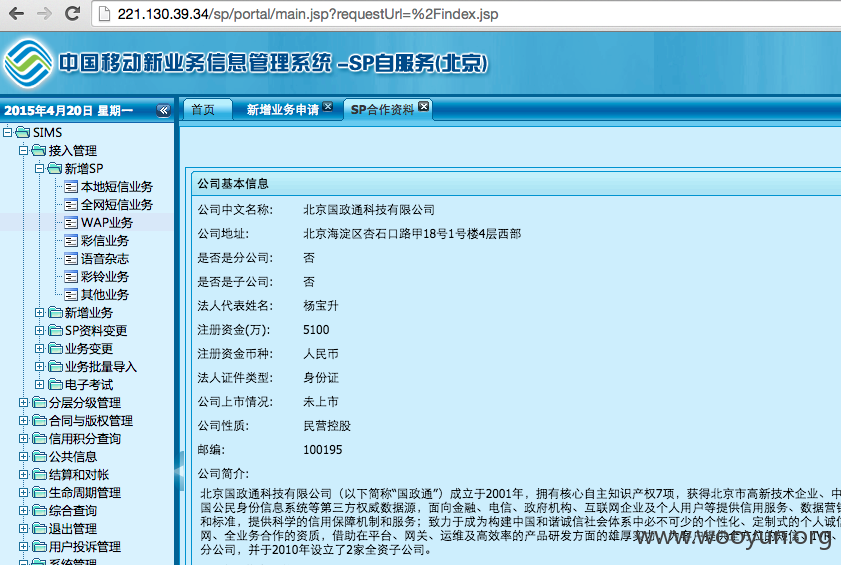Select the 结算和对帐 tree label

78,474
